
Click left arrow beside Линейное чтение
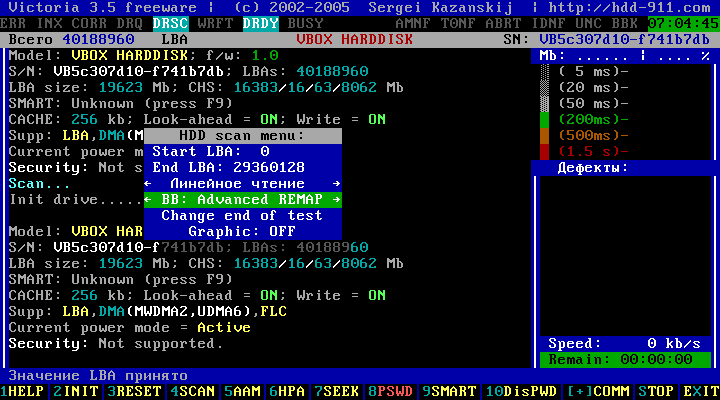point(148,184)
